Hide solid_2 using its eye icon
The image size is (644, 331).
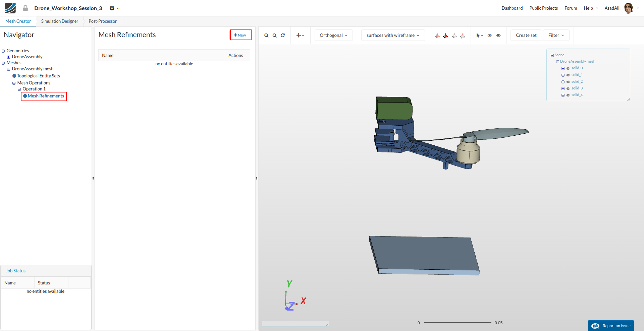[x=568, y=82]
